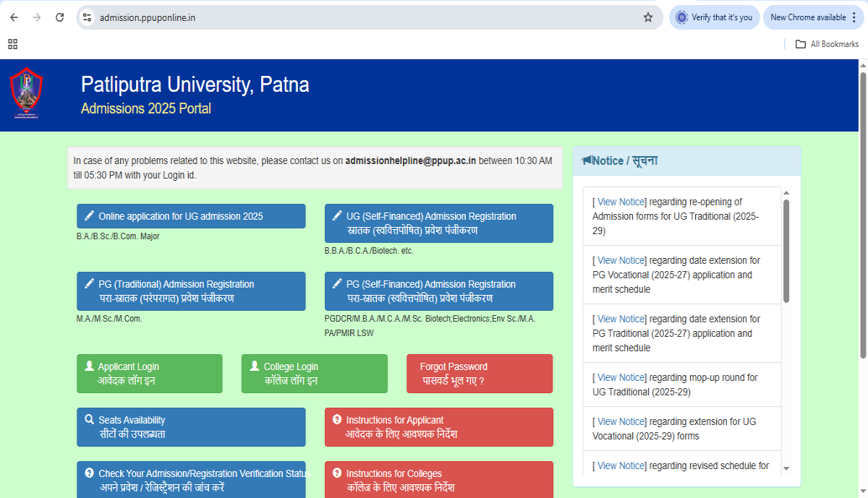Screen dimensions: 868x498
Task: Click the address bar URL field
Action: point(369,17)
